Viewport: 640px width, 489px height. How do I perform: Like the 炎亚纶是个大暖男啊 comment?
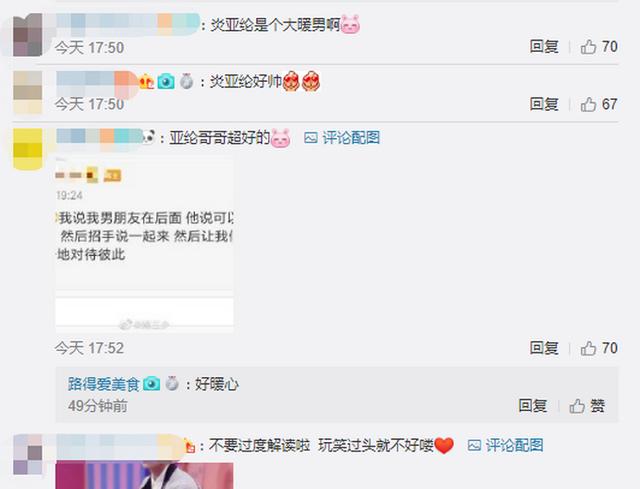pos(599,47)
